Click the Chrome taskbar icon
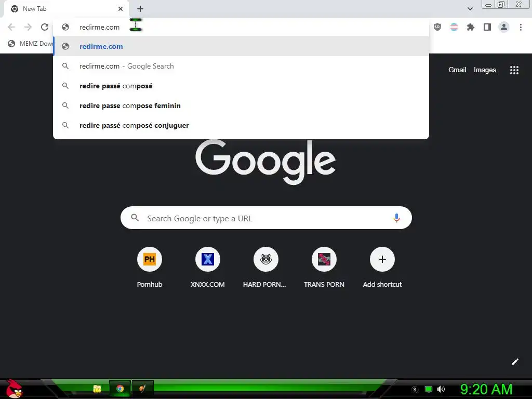Viewport: 532px width, 399px height. click(120, 389)
